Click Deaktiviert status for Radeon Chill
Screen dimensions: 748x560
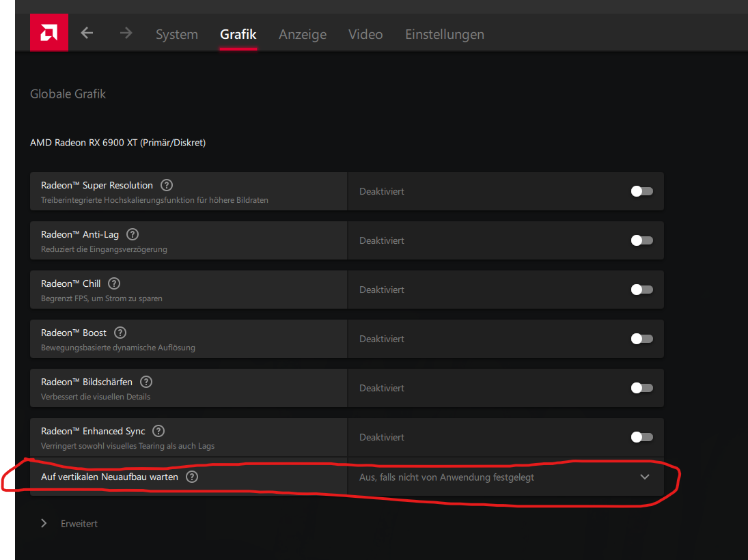[382, 290]
